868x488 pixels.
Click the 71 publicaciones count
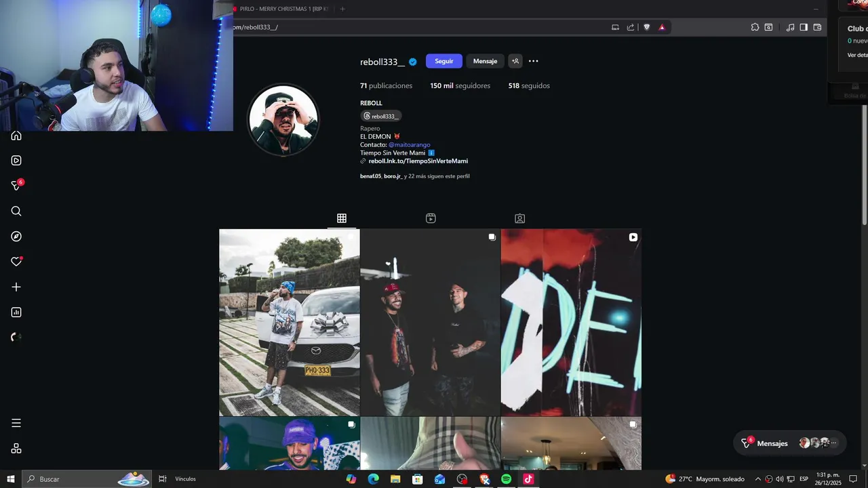(386, 86)
